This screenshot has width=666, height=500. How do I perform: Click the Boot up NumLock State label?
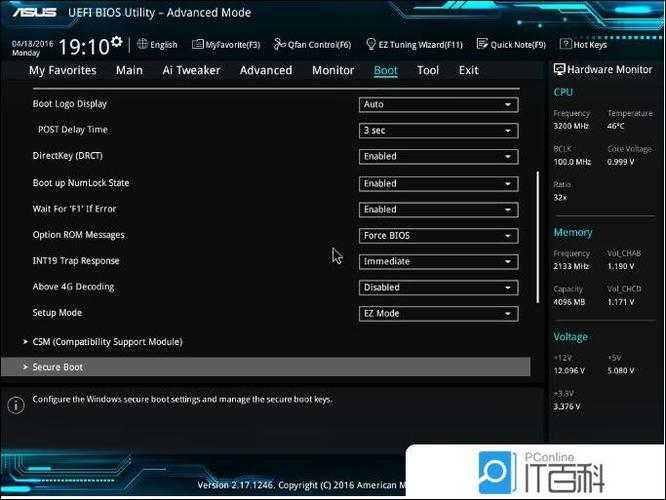click(x=81, y=183)
